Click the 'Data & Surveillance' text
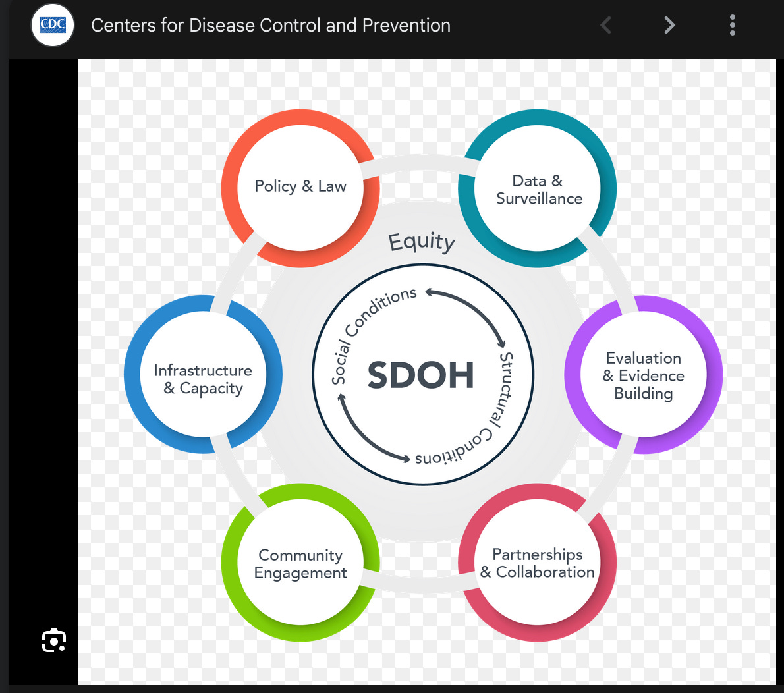The width and height of the screenshot is (784, 693). [x=539, y=190]
